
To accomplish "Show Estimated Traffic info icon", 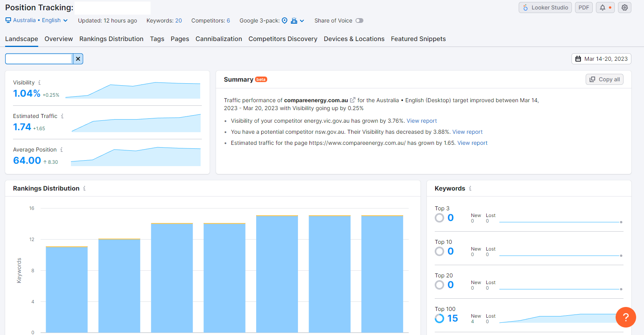I will pos(62,116).
